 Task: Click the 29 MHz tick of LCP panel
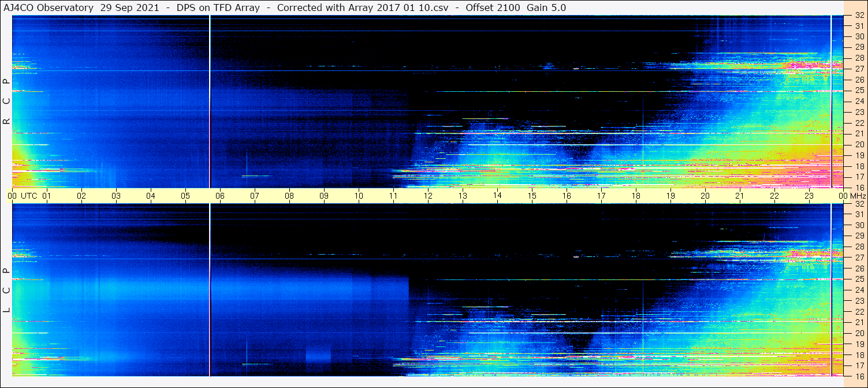pyautogui.click(x=859, y=236)
